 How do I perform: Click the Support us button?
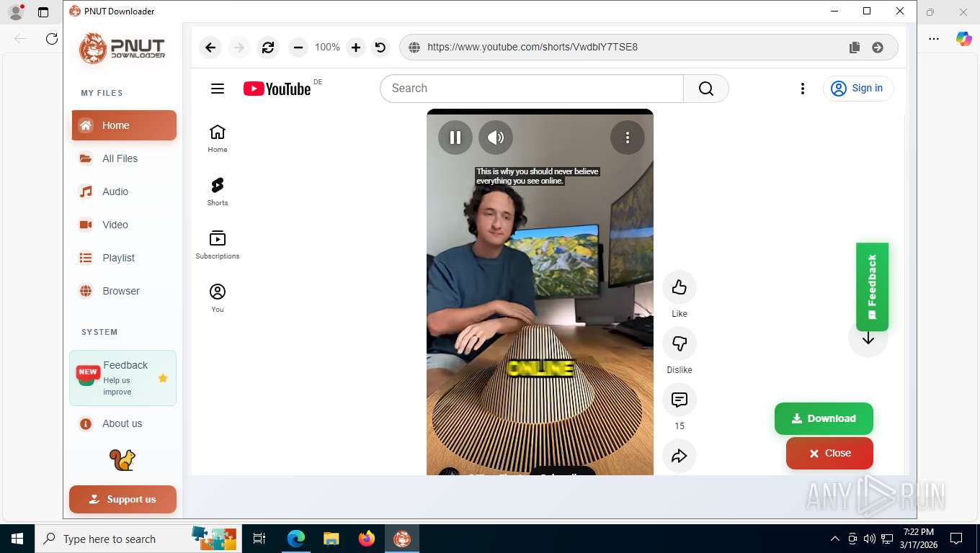tap(122, 499)
